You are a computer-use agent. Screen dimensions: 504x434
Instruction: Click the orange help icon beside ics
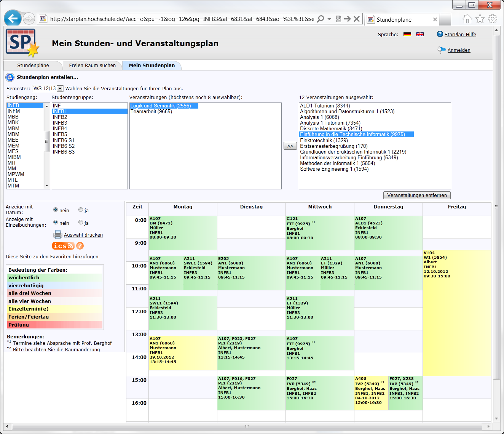pos(80,246)
